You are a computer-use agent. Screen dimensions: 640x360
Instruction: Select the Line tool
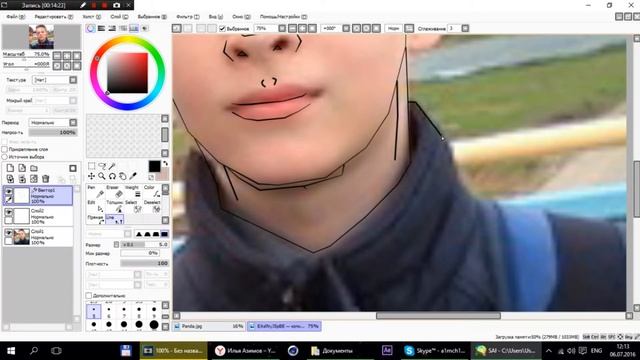click(114, 220)
